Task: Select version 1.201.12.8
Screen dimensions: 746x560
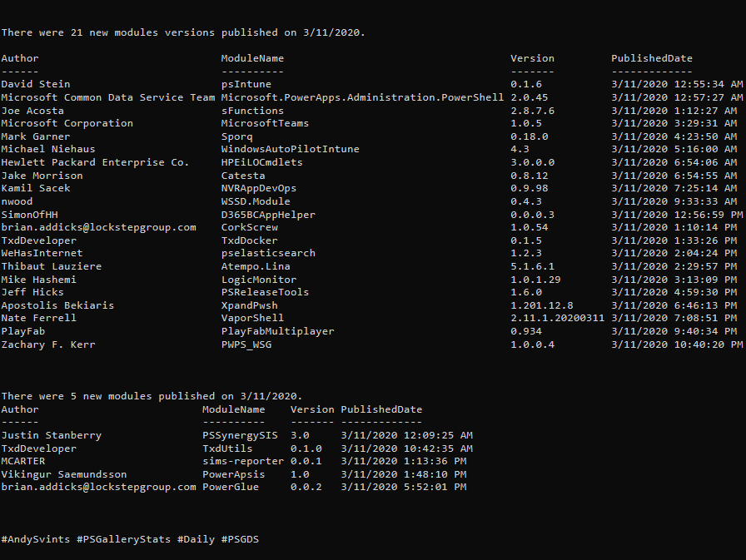Action: pos(541,305)
